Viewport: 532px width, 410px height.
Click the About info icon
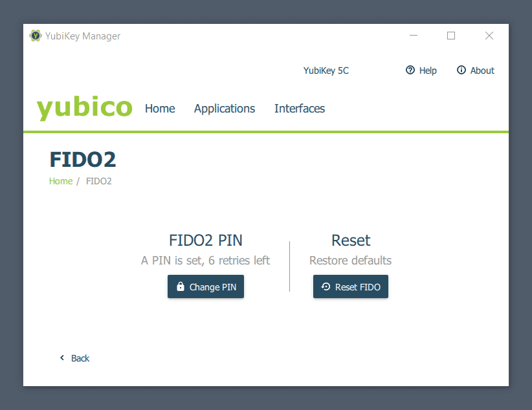point(461,70)
